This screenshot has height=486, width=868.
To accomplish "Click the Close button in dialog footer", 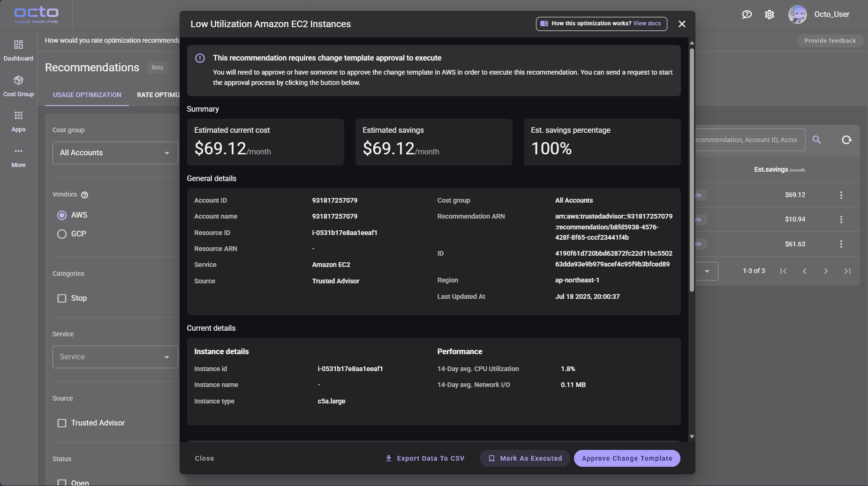I will [204, 458].
